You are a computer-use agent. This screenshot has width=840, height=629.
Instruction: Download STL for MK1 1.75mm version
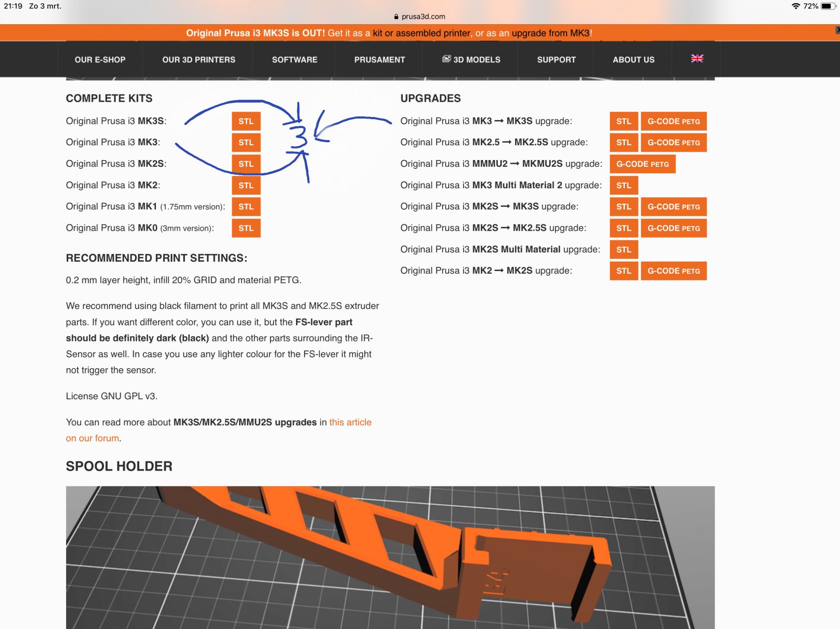point(246,207)
